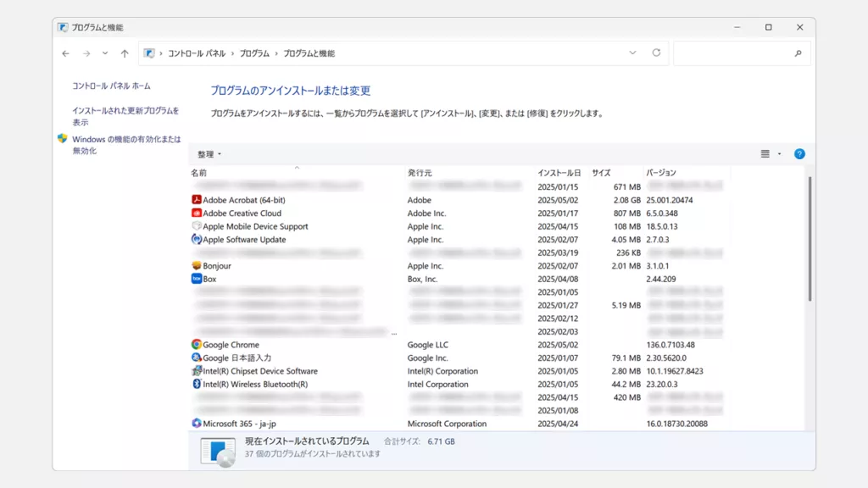868x488 pixels.
Task: Open Windows の機能の有効化または無効化 link
Action: point(126,145)
